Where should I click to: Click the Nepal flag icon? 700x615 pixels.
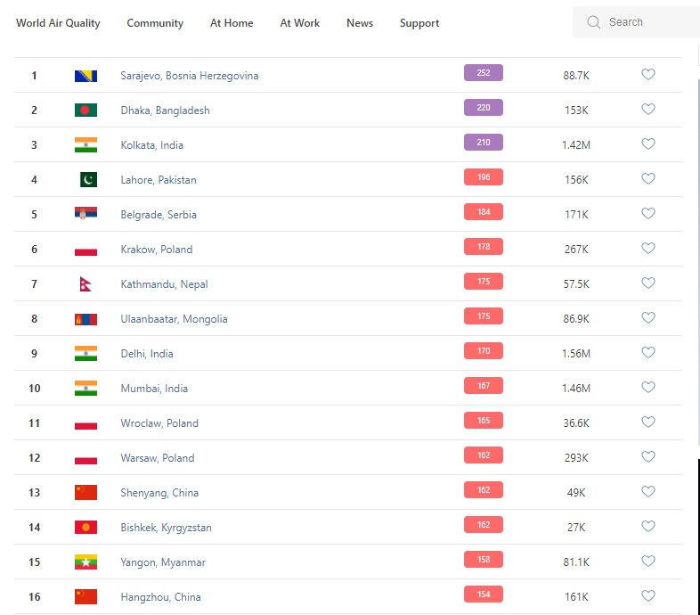[x=85, y=284]
